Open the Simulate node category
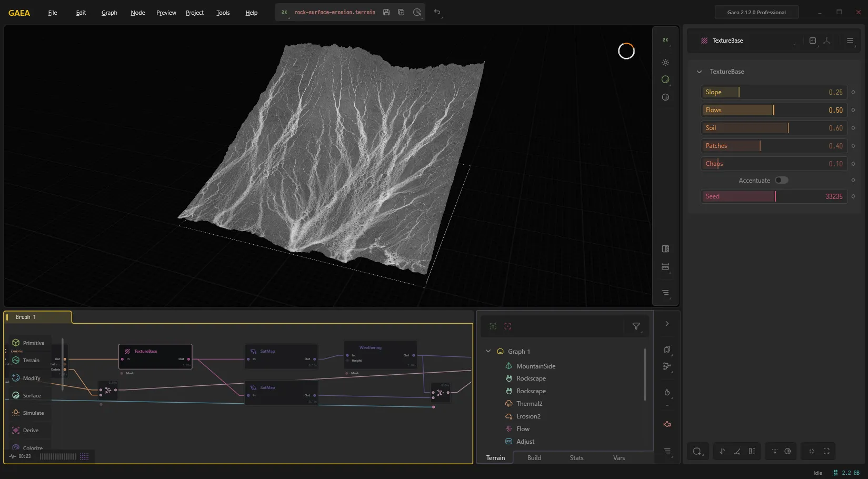The image size is (868, 479). coord(28,413)
